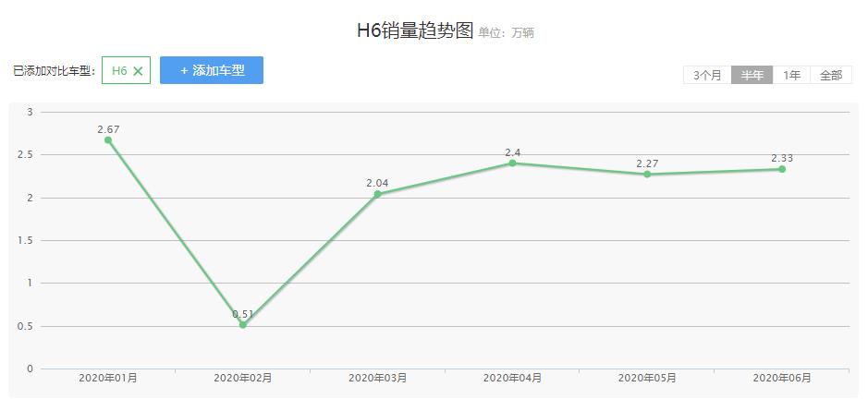868x411 pixels.
Task: Click the 2020年01月 axis label
Action: [108, 379]
